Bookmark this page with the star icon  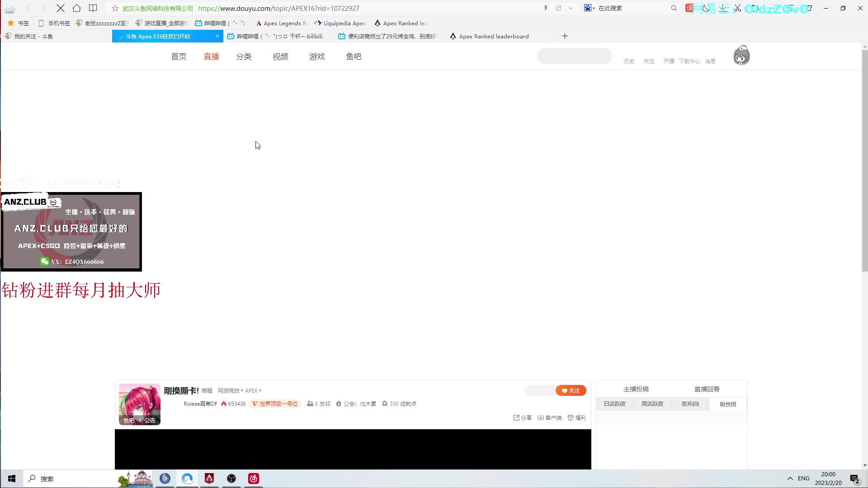pyautogui.click(x=115, y=8)
